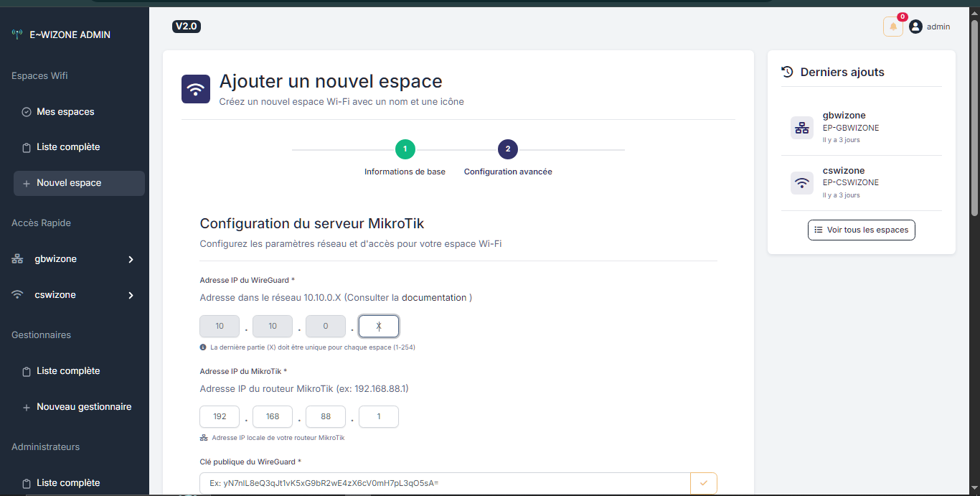Image resolution: width=980 pixels, height=496 pixels.
Task: Click the last WireGuard IP octet field
Action: [378, 326]
